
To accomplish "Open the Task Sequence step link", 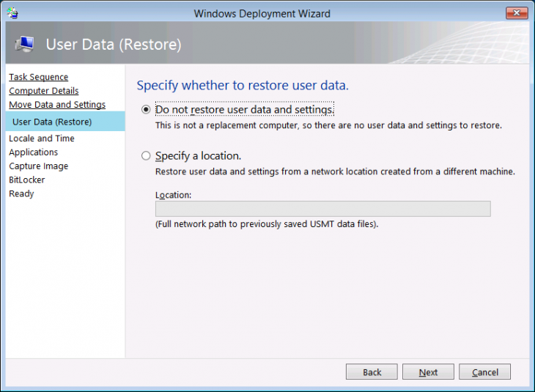I will 38,77.
